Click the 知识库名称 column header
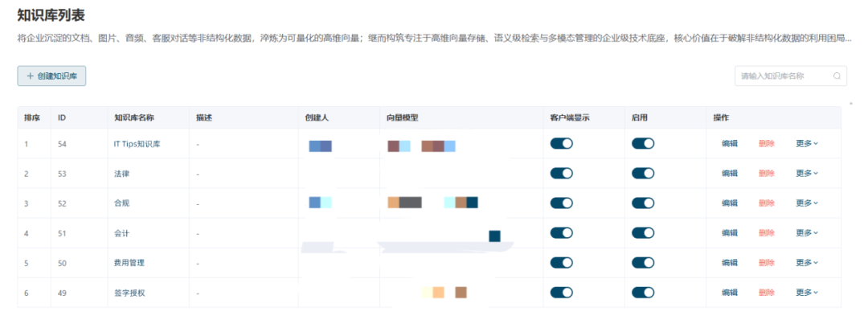The width and height of the screenshot is (868, 320). (x=133, y=117)
